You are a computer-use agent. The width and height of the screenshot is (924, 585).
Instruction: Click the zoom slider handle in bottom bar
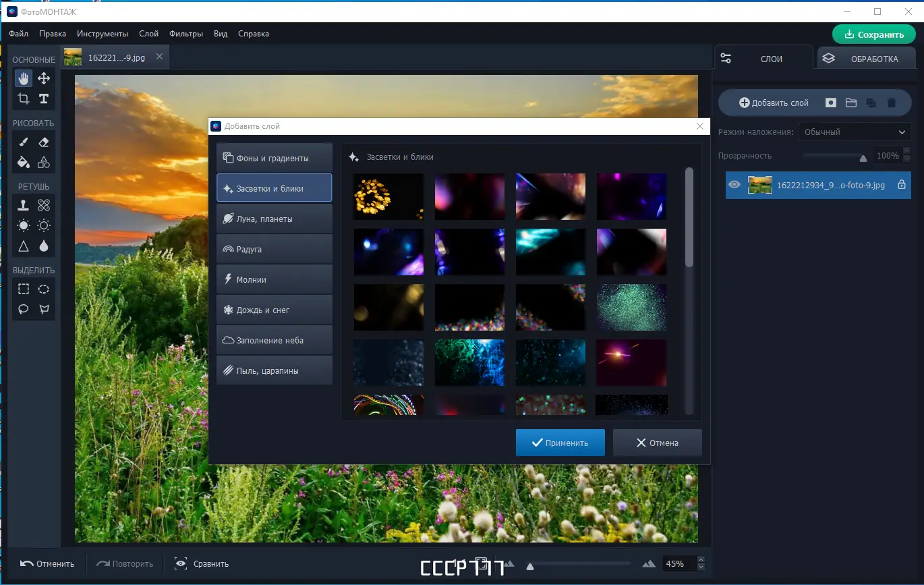pyautogui.click(x=530, y=566)
